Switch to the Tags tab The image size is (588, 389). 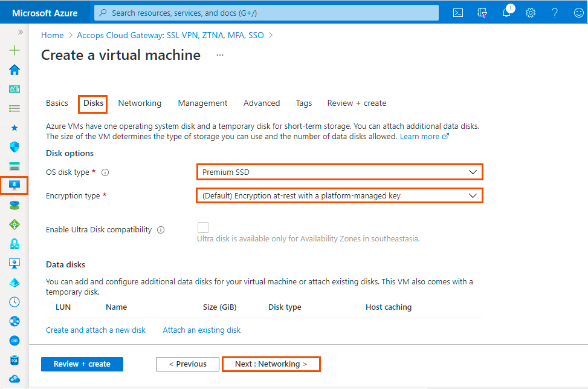[304, 103]
